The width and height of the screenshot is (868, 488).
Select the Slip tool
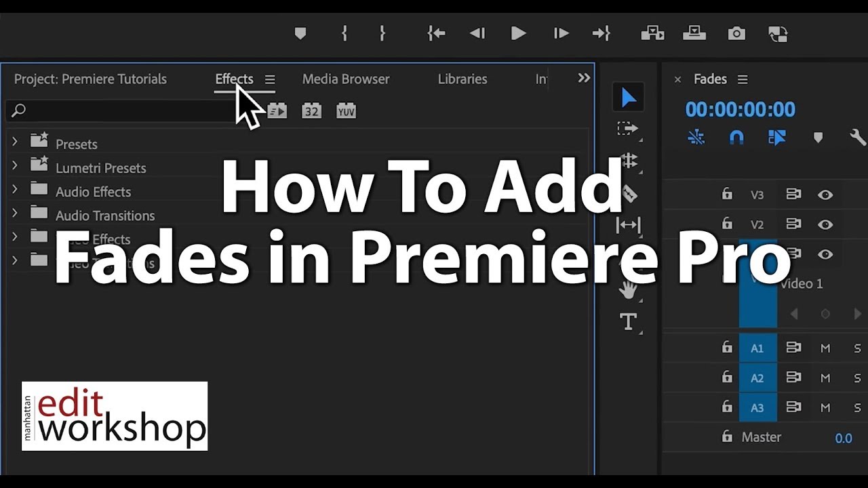click(x=629, y=225)
